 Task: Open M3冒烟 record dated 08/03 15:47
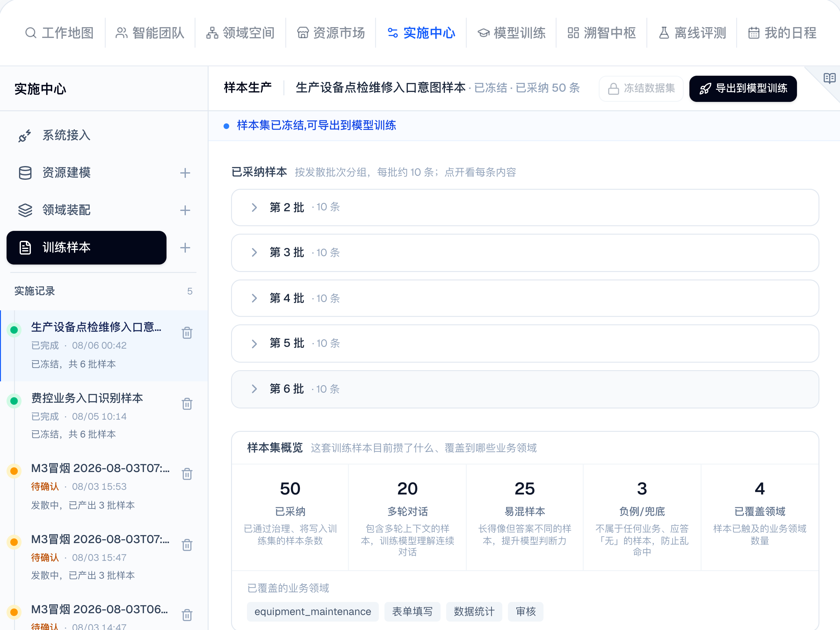click(104, 557)
